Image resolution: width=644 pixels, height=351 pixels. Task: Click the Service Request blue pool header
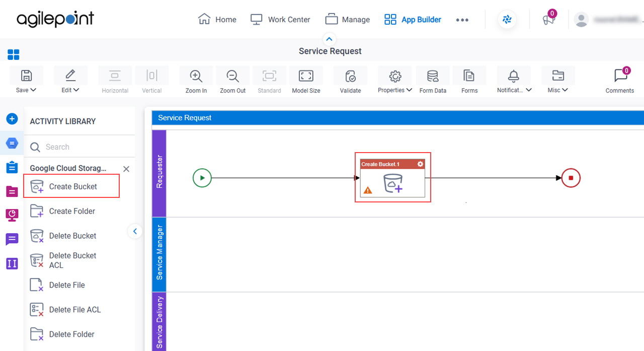397,118
